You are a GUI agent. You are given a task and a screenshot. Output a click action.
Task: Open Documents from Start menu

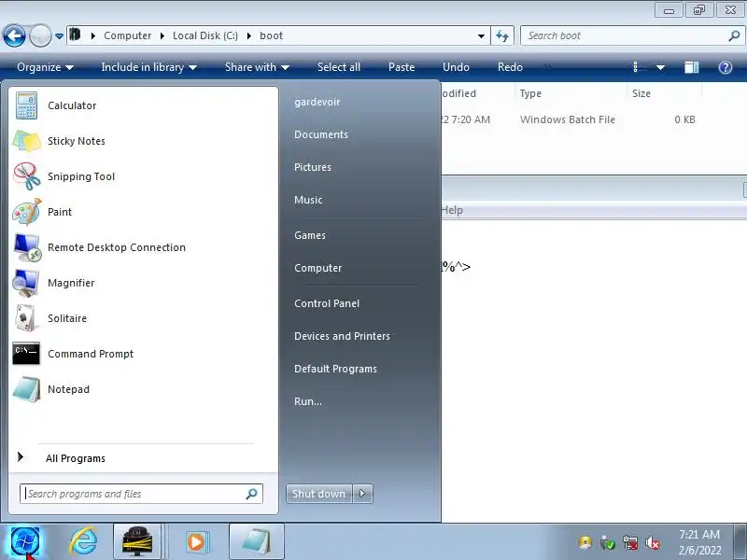pos(321,134)
